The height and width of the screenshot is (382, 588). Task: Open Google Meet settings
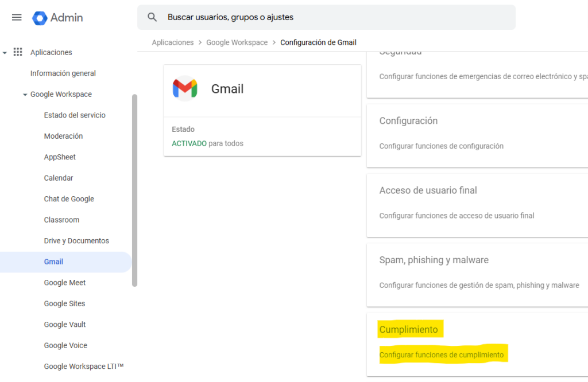tap(65, 283)
